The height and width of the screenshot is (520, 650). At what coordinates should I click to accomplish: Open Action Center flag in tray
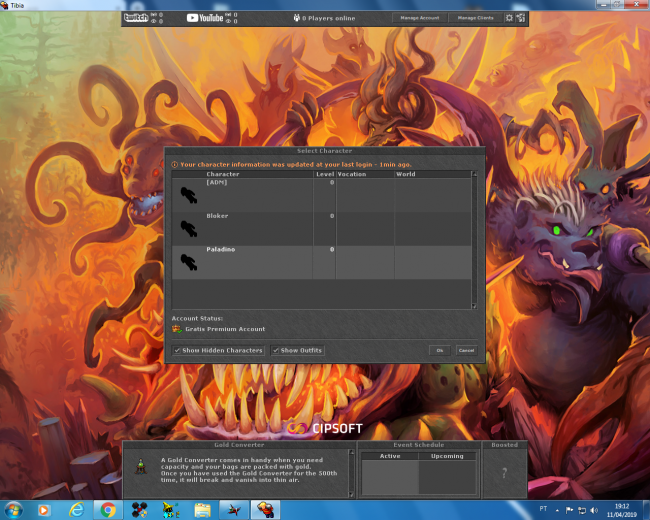tap(569, 510)
